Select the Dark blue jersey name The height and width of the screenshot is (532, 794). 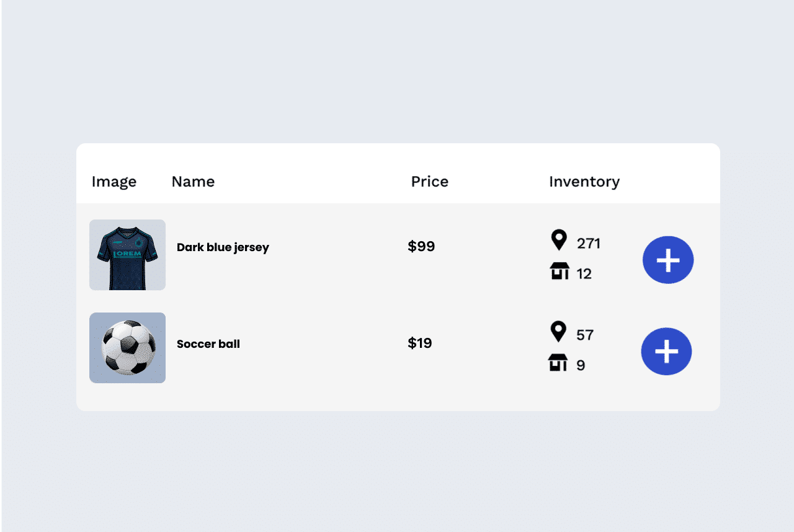coord(223,247)
